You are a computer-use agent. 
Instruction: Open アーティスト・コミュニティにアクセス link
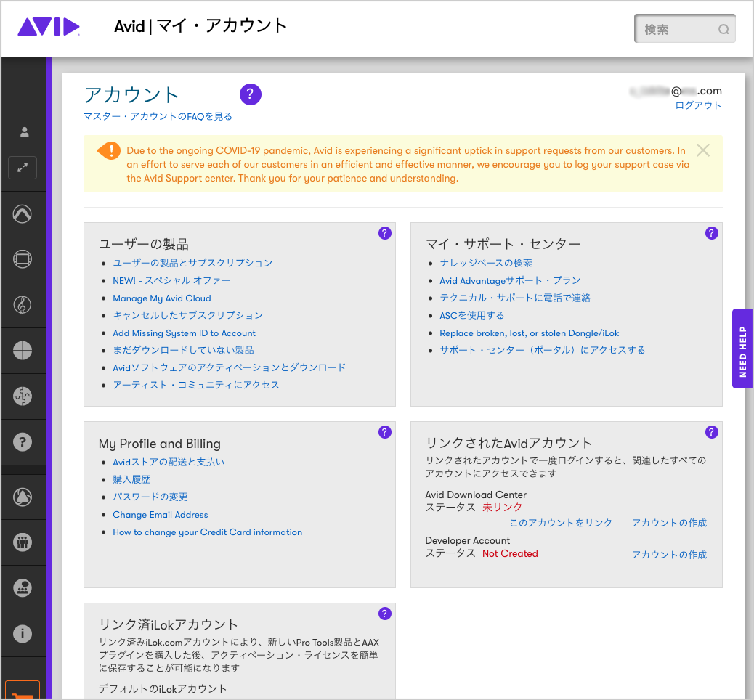[195, 385]
